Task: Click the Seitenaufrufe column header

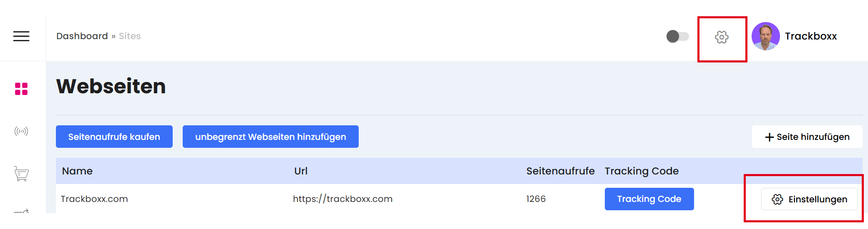Action: 560,171
